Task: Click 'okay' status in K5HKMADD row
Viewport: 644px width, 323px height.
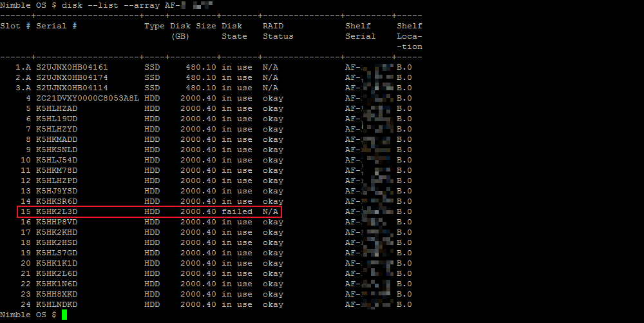Action: tap(273, 139)
